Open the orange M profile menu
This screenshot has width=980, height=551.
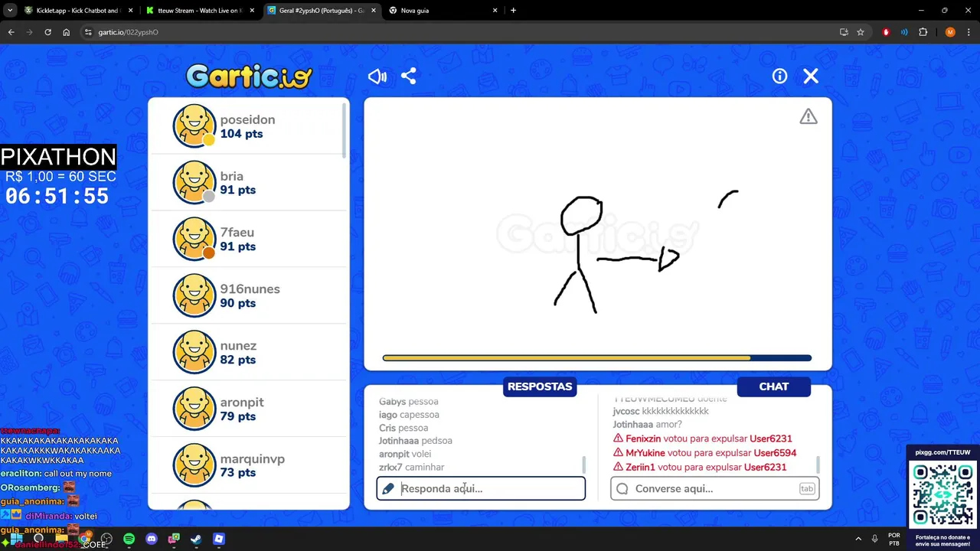950,32
